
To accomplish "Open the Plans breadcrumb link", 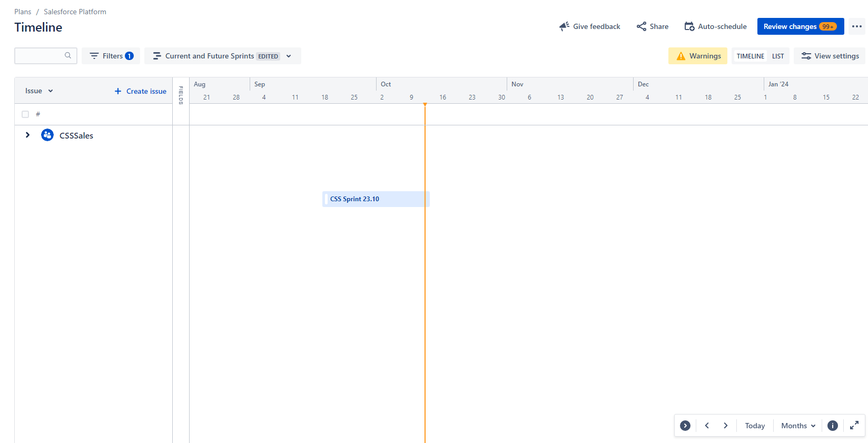I will tap(23, 12).
